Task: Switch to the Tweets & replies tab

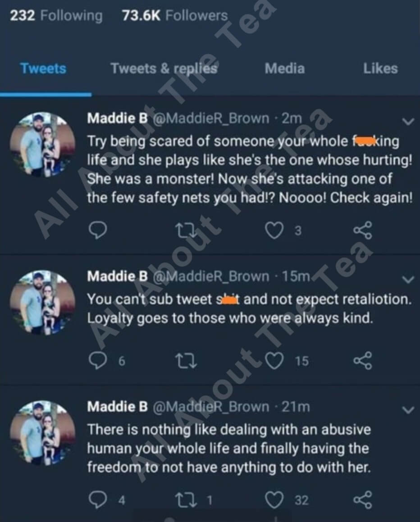Action: (164, 69)
